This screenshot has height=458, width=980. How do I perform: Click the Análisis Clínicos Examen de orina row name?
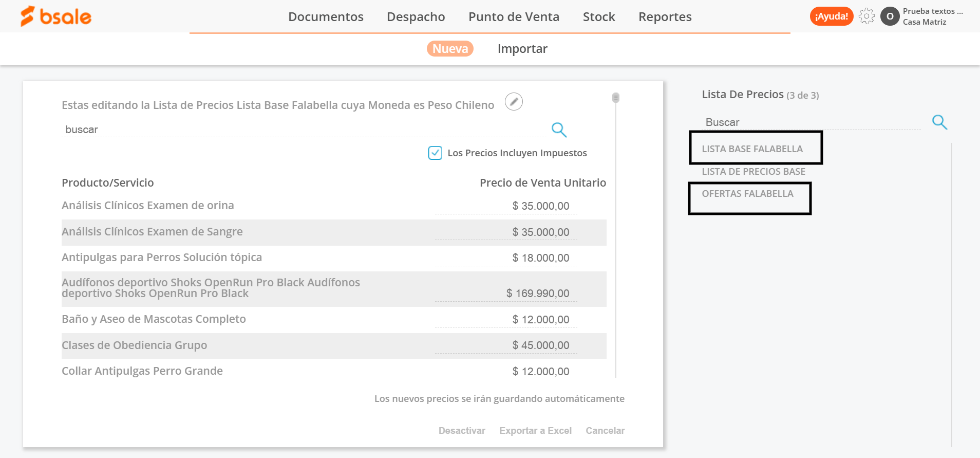coord(148,206)
